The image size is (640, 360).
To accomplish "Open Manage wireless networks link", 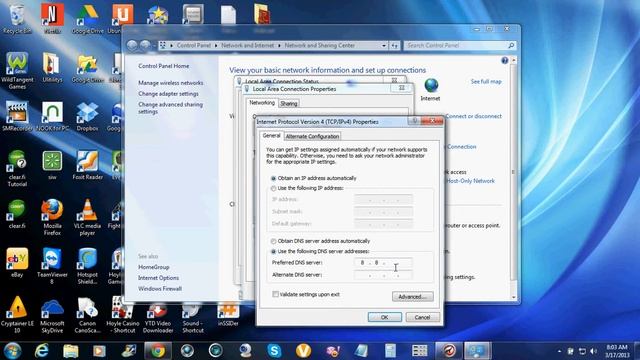I will (x=171, y=83).
